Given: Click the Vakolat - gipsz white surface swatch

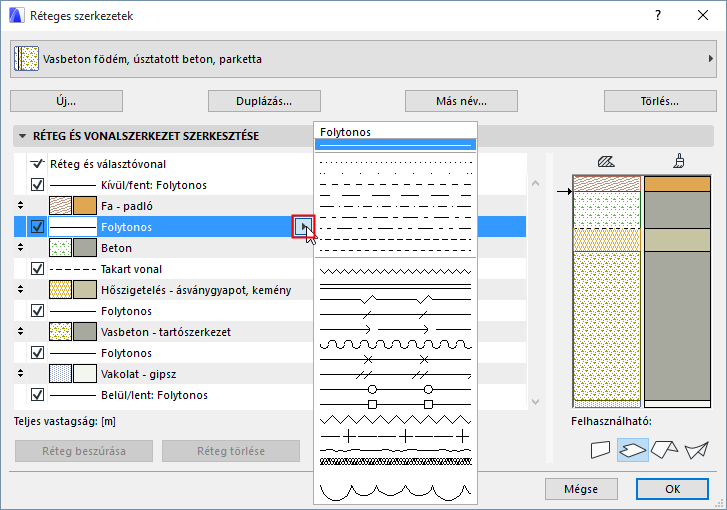Looking at the screenshot, I should (85, 374).
